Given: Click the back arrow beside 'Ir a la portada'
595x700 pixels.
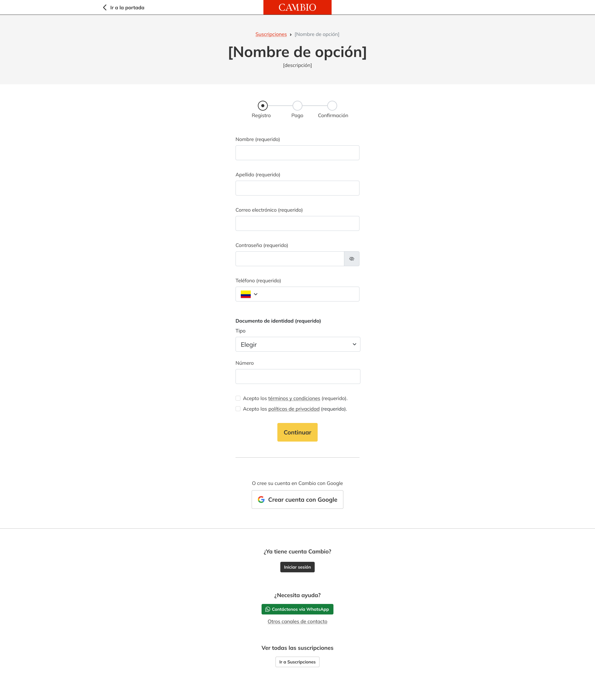Looking at the screenshot, I should [x=105, y=7].
